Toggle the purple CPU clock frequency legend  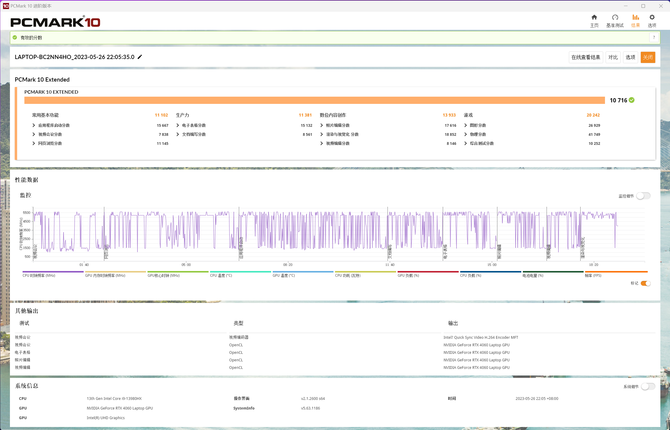[53, 274]
